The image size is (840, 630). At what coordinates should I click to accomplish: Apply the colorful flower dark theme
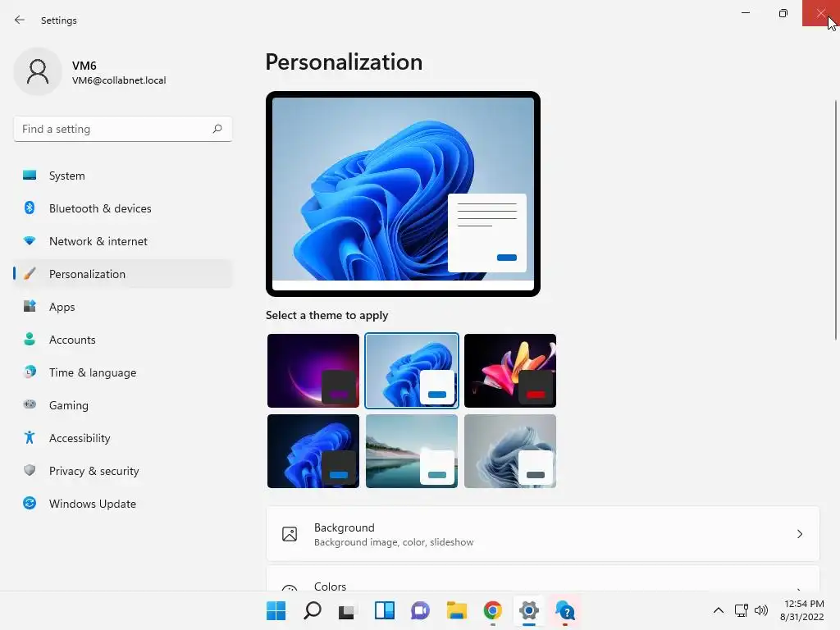510,371
